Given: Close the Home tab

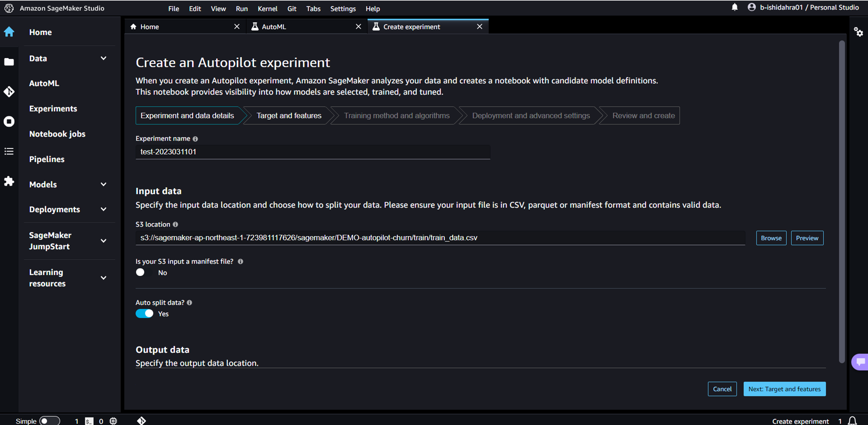Looking at the screenshot, I should pyautogui.click(x=237, y=26).
